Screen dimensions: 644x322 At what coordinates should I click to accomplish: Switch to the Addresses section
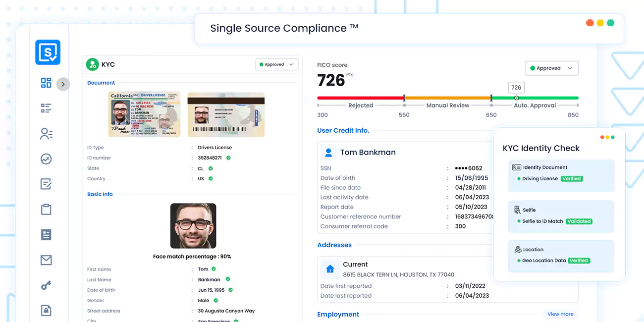[334, 245]
